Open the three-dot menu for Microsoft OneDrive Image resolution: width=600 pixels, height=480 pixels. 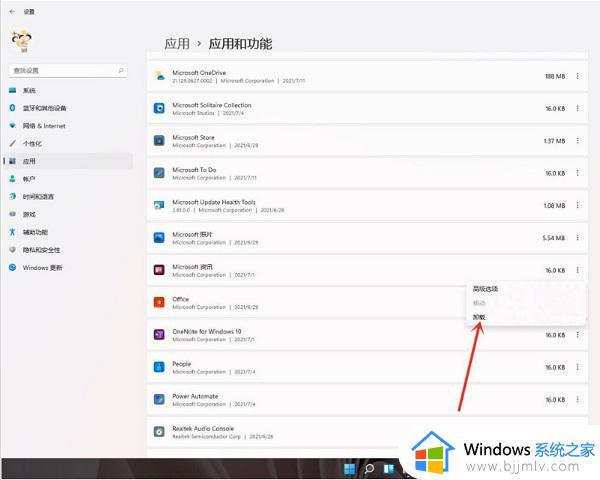click(x=577, y=76)
